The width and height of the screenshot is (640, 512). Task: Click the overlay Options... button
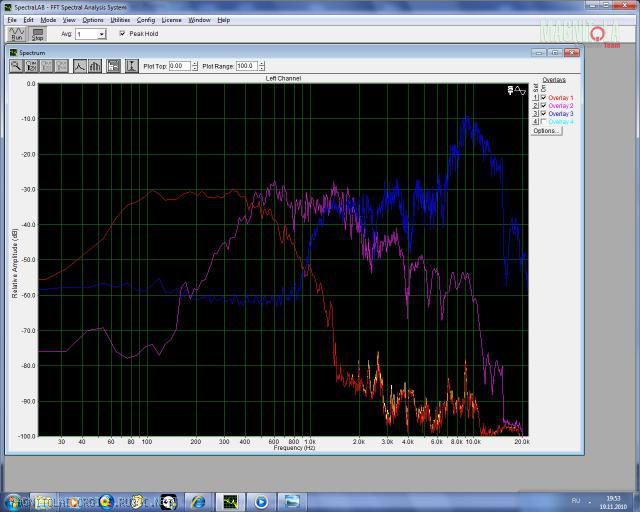coord(546,131)
